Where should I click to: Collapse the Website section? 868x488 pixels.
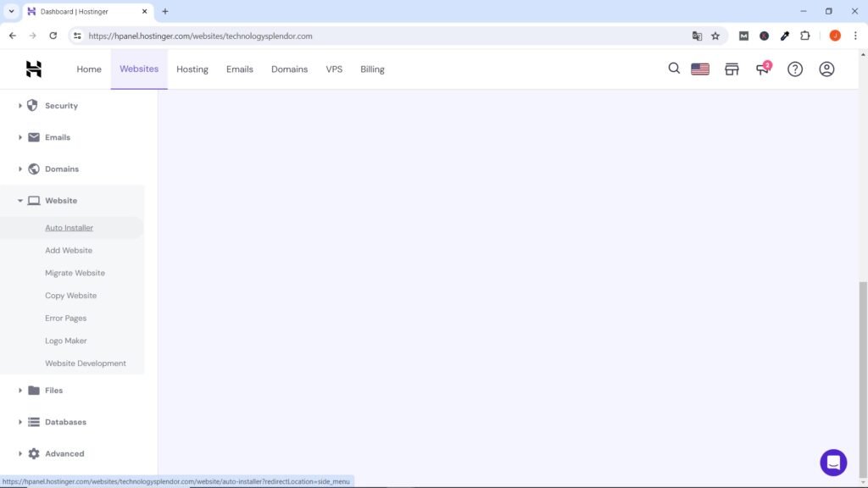(60, 200)
